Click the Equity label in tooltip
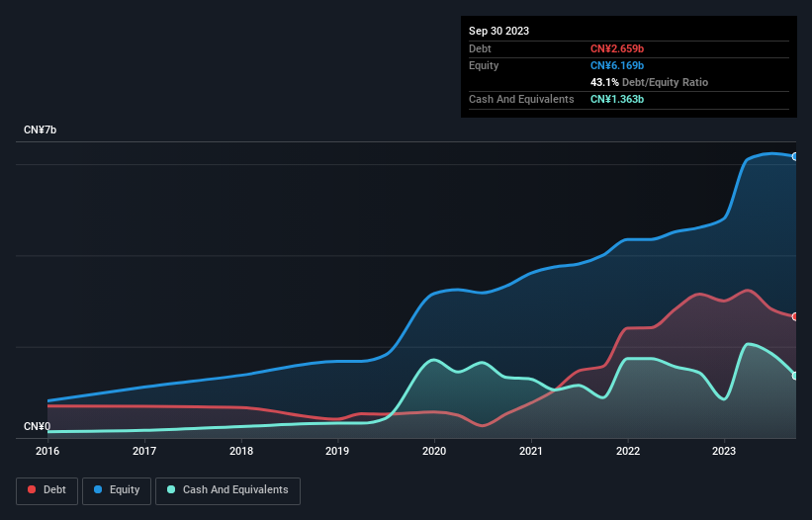The height and width of the screenshot is (520, 812). point(484,65)
